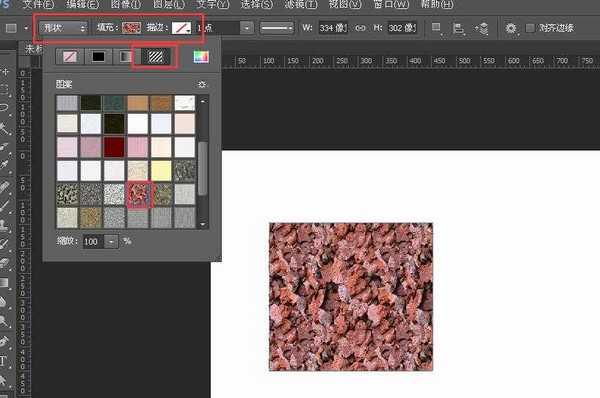Open the path alignment icon
Viewport: 600px width, 398px height.
(x=458, y=29)
